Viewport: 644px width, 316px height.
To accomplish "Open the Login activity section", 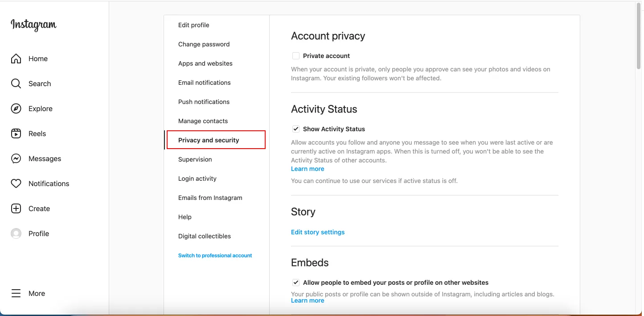I will [x=197, y=179].
